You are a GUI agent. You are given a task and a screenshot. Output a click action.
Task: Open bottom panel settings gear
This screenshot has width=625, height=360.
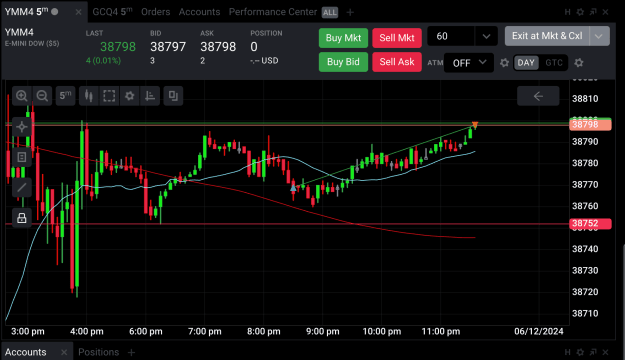[580, 352]
